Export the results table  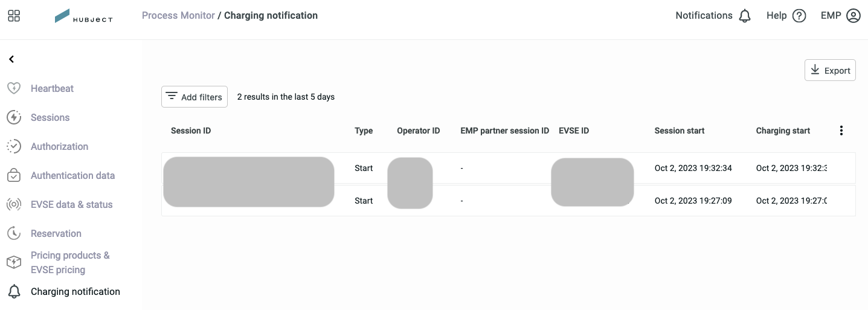point(830,70)
